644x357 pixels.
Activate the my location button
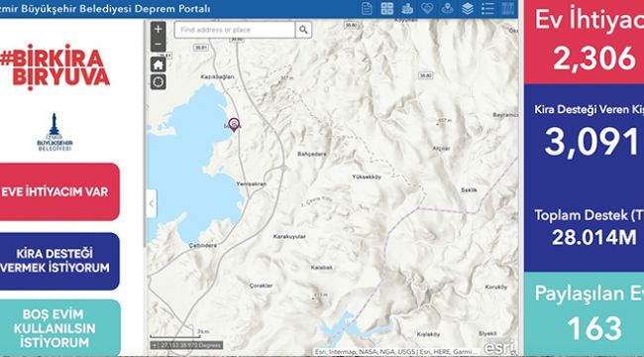159,82
